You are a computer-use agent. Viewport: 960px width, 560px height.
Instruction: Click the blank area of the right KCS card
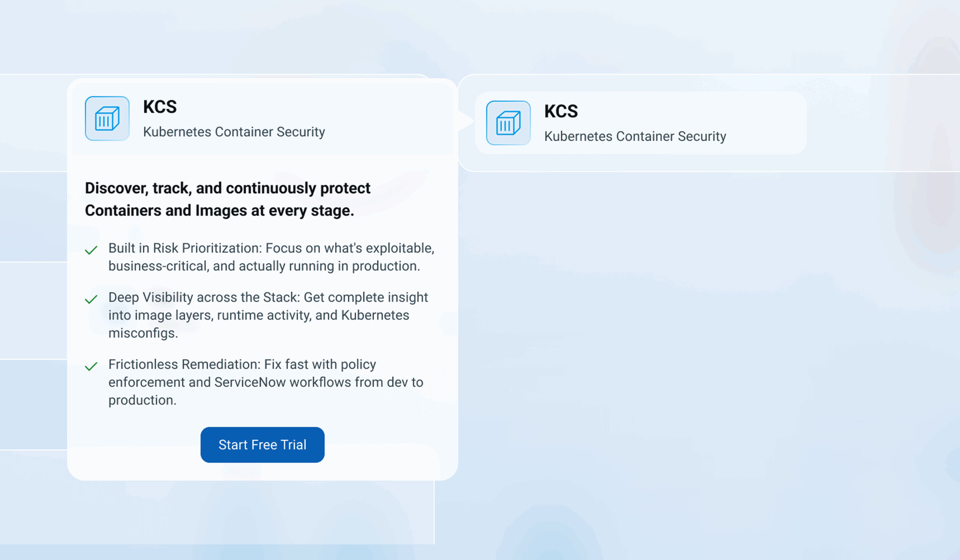click(x=766, y=123)
